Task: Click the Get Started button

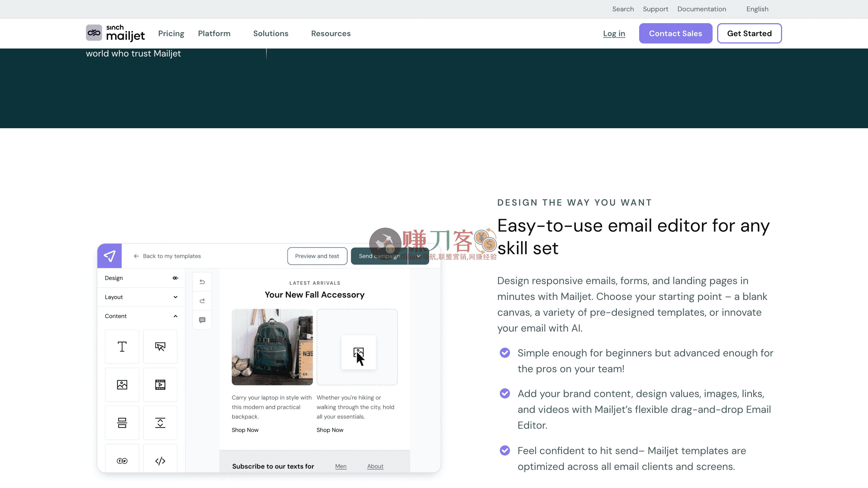Action: pos(749,33)
